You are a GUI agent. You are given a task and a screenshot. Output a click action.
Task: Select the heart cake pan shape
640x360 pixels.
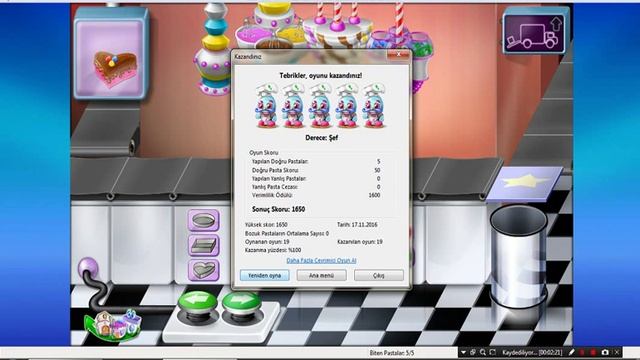(203, 270)
